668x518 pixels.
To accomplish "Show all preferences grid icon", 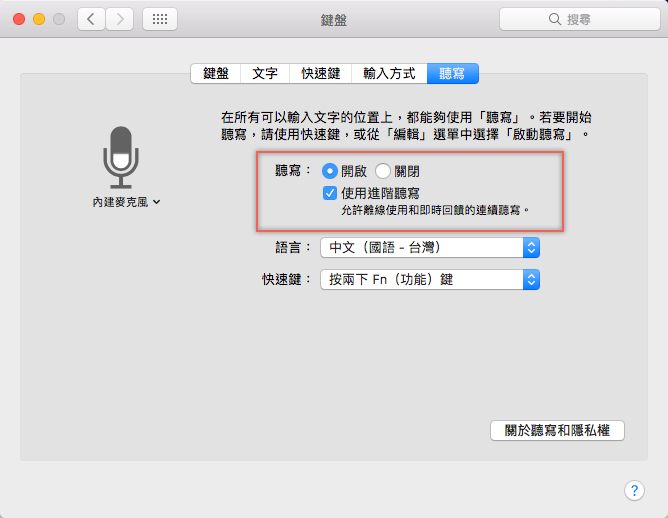I will pos(160,19).
